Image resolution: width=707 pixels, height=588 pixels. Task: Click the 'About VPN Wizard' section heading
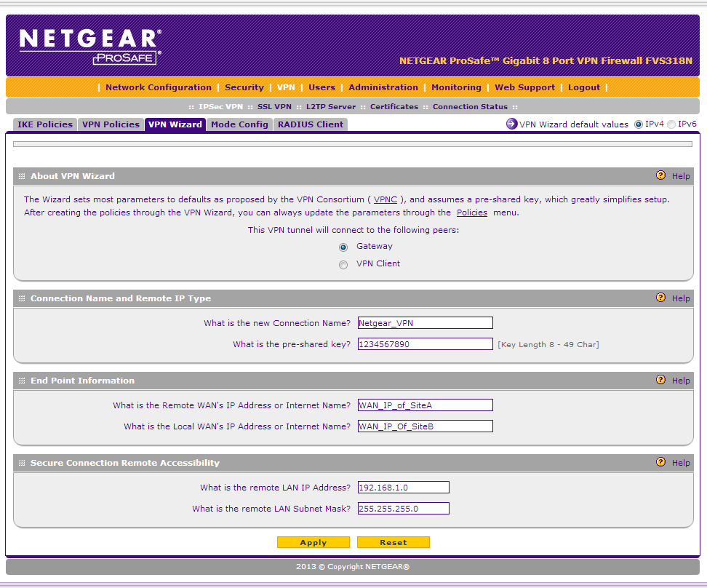tap(73, 176)
